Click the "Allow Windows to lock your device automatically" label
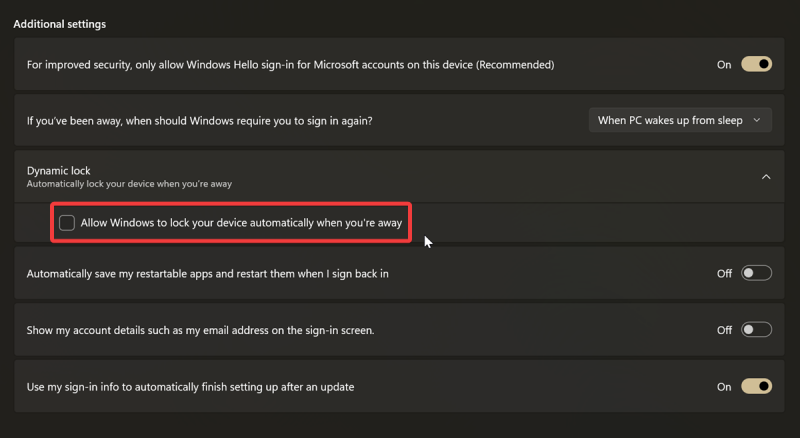Image resolution: width=800 pixels, height=438 pixels. pyautogui.click(x=241, y=223)
